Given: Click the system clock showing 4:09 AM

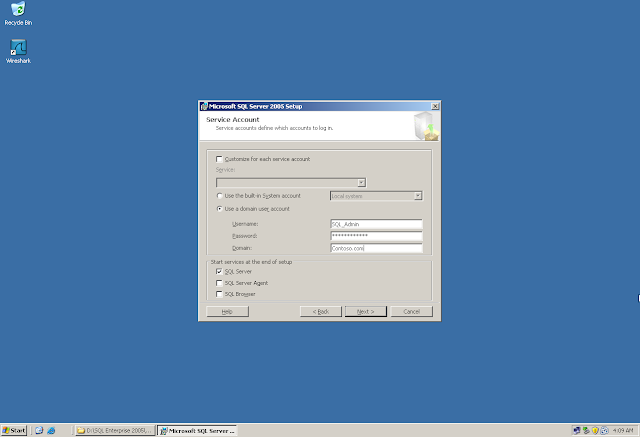Looking at the screenshot, I should [x=623, y=430].
